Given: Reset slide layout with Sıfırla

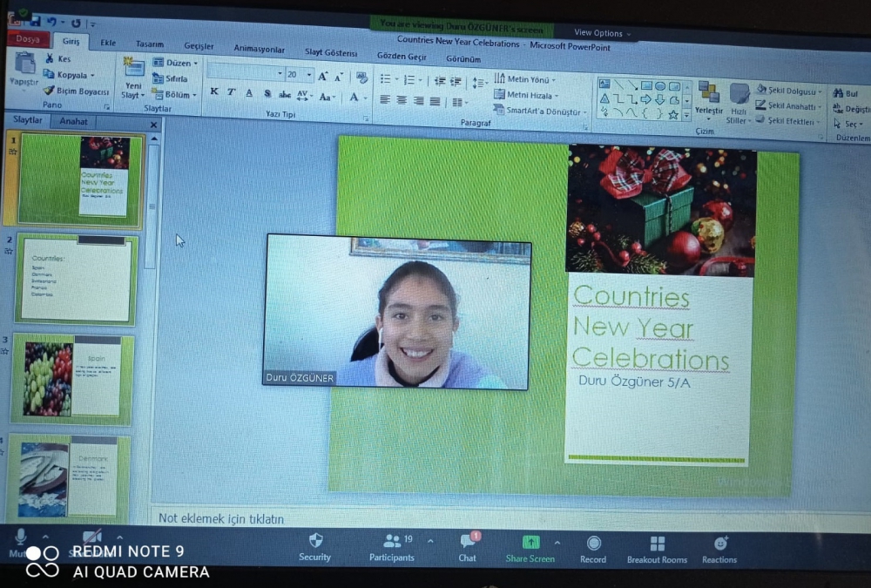Looking at the screenshot, I should click(171, 78).
